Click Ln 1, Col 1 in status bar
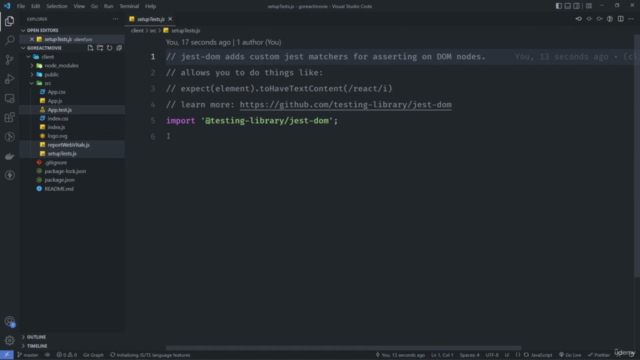640x360 pixels. coord(442,355)
